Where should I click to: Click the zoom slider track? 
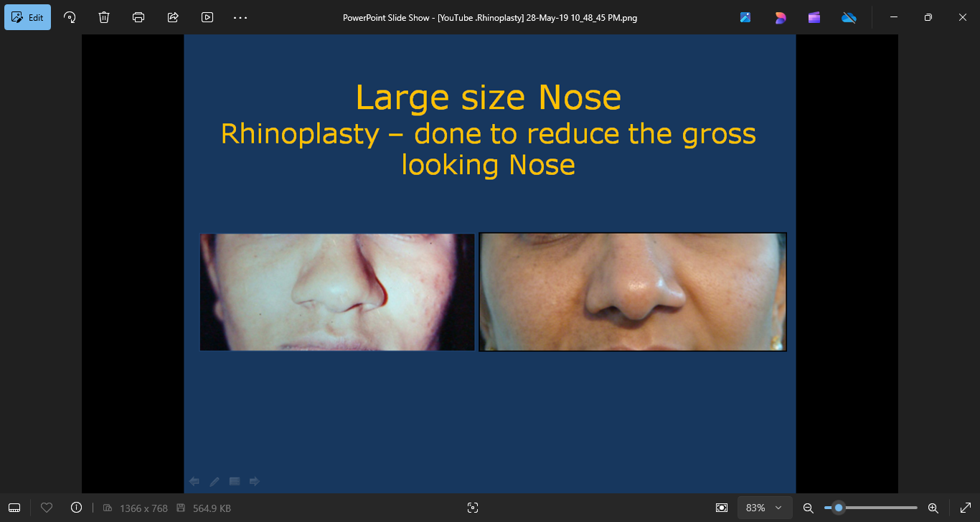tap(882, 508)
